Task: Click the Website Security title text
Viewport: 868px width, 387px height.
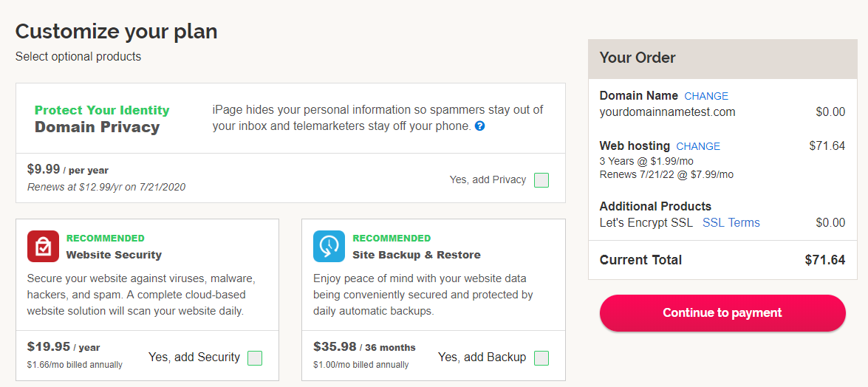Action: (114, 256)
